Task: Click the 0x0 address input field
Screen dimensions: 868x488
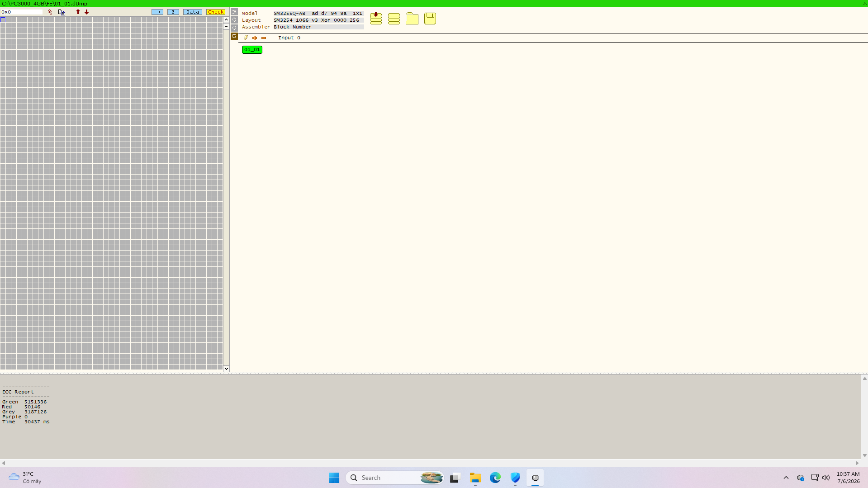Action: tap(22, 12)
